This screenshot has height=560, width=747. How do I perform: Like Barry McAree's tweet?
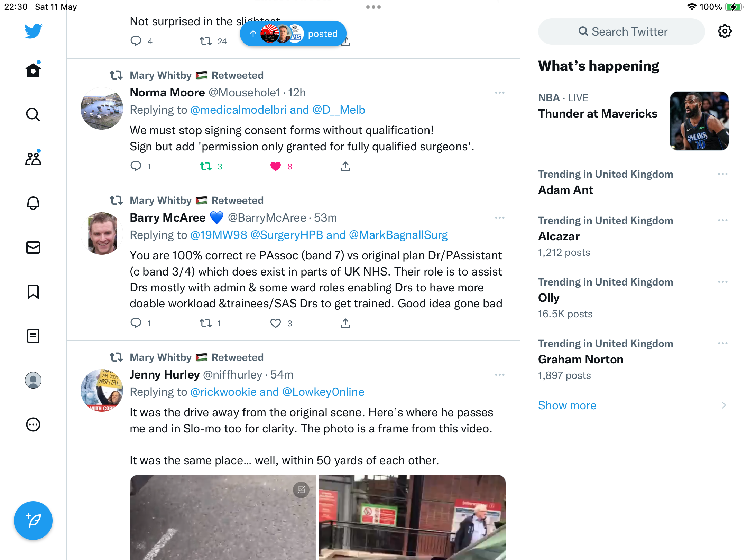[276, 323]
